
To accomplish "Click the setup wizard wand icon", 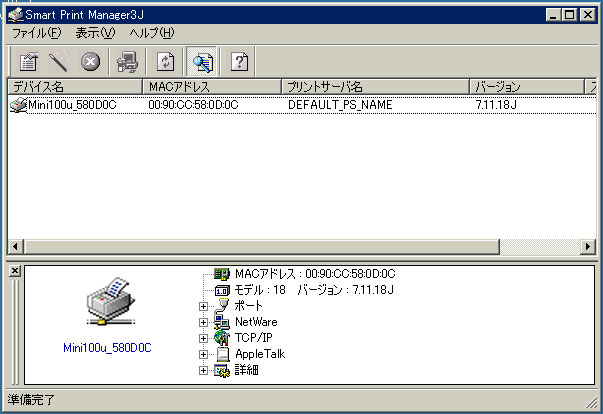I will pyautogui.click(x=59, y=62).
